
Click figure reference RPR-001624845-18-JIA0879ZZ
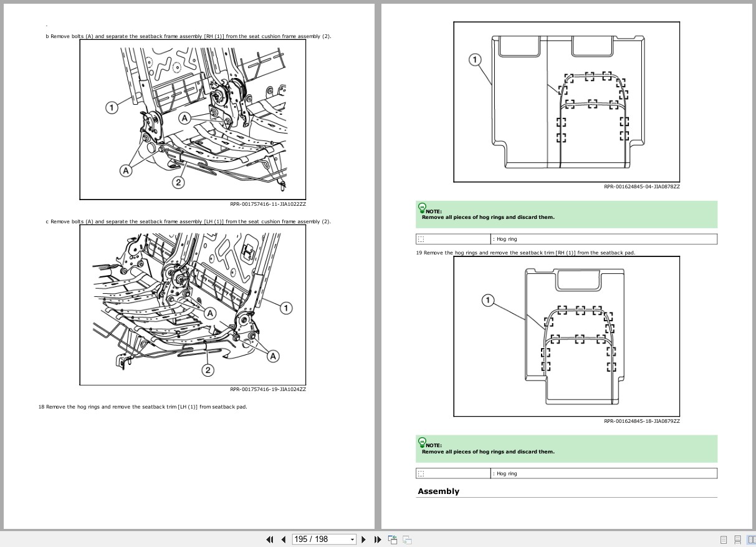642,421
